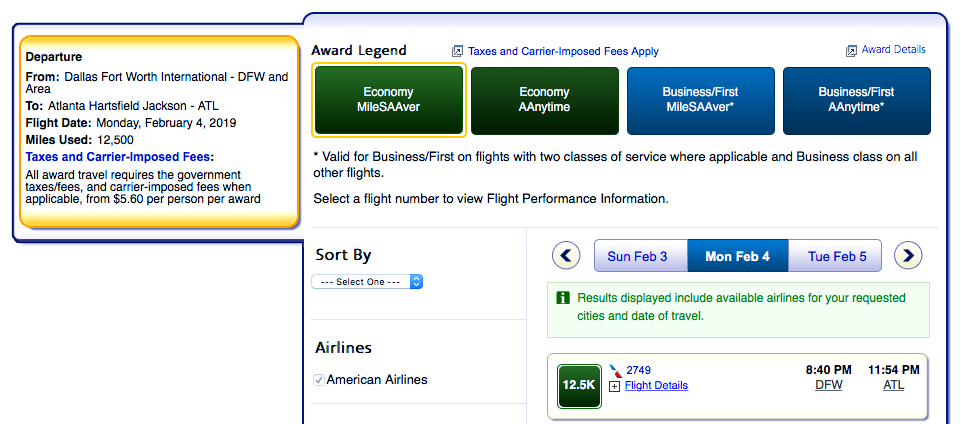Choose the Economy AAnytime award swatch
The width and height of the screenshot is (961, 424).
click(544, 100)
